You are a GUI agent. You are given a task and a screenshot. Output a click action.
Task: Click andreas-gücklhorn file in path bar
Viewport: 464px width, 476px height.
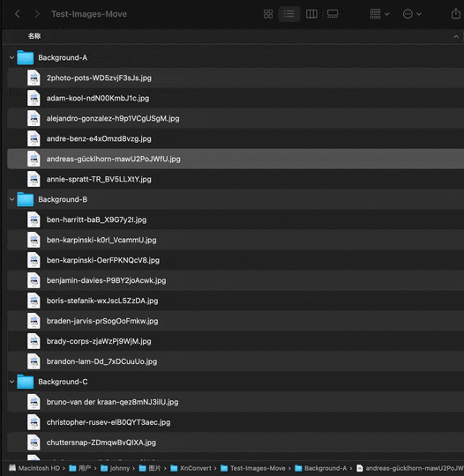click(410, 468)
